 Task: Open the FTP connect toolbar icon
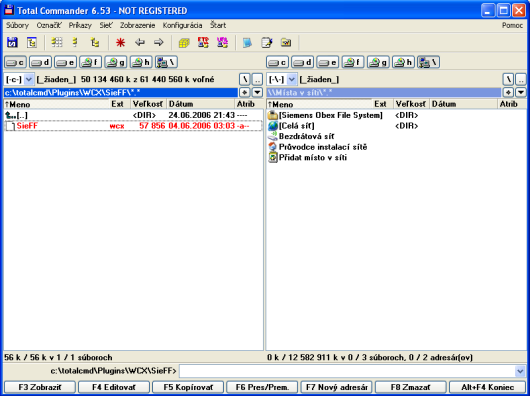pyautogui.click(x=203, y=43)
